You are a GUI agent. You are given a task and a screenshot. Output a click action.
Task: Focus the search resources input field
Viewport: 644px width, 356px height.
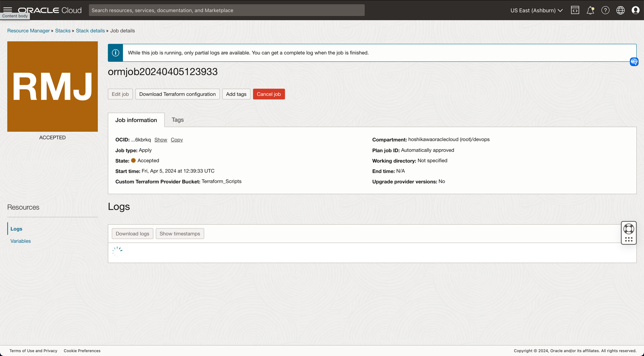226,10
